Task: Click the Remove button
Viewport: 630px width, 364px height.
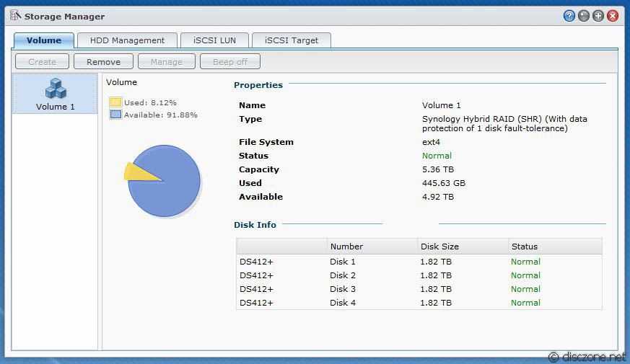Action: pyautogui.click(x=103, y=62)
